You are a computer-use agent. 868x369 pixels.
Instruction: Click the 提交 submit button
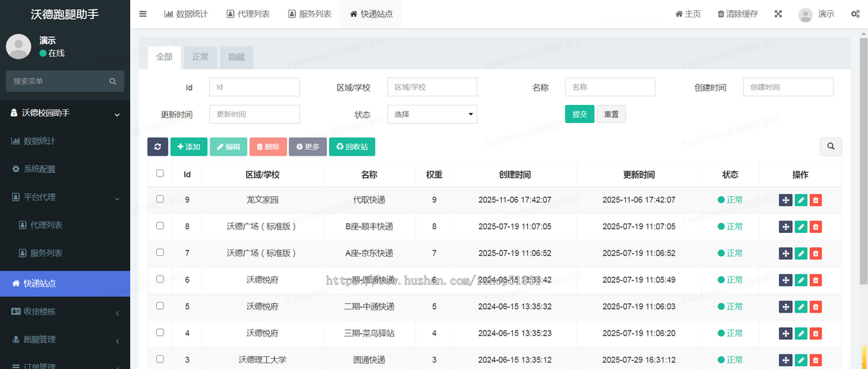tap(579, 114)
